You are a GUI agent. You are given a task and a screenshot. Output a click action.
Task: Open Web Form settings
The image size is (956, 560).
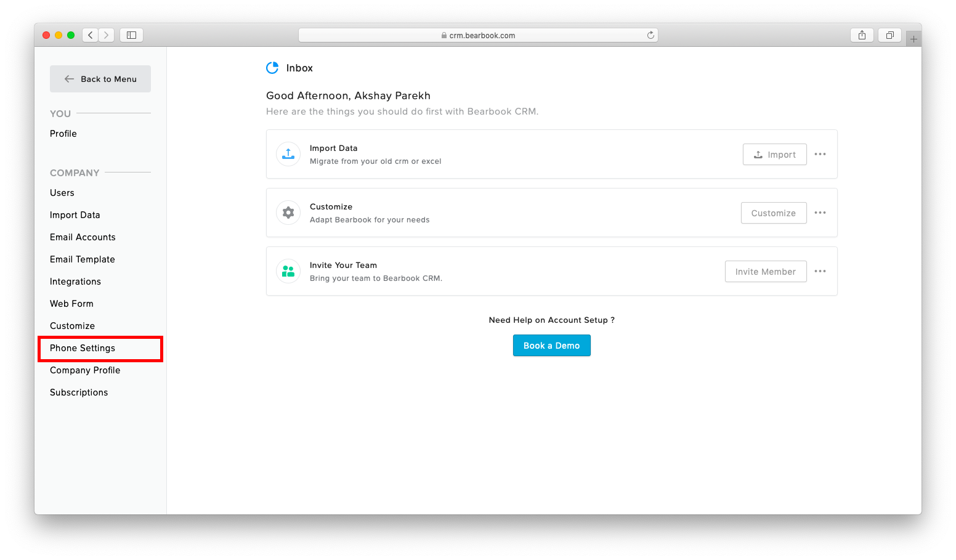point(71,304)
